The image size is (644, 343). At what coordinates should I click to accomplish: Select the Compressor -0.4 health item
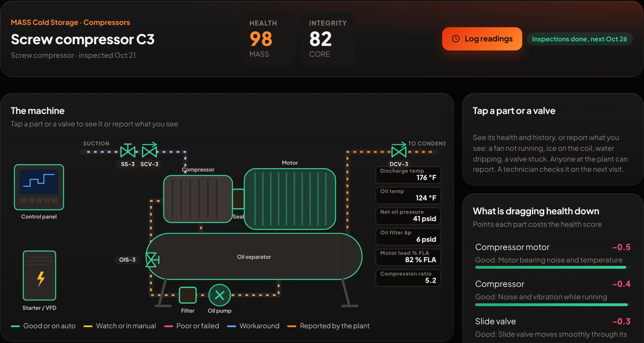(x=553, y=292)
